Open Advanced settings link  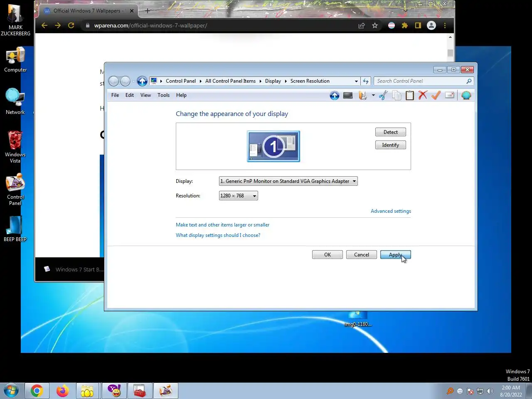coord(391,211)
